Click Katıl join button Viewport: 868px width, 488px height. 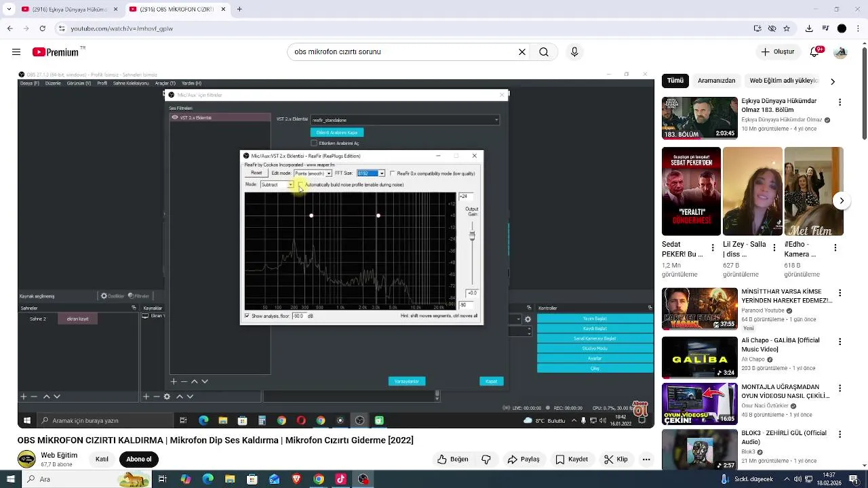tap(102, 460)
